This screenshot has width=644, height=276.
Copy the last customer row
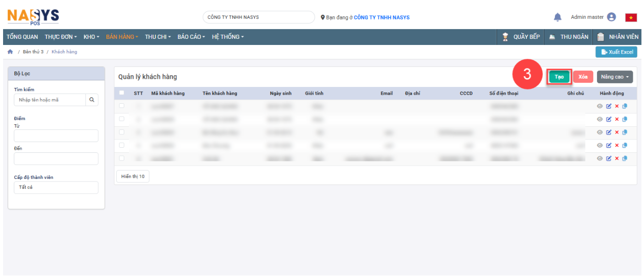coord(625,158)
